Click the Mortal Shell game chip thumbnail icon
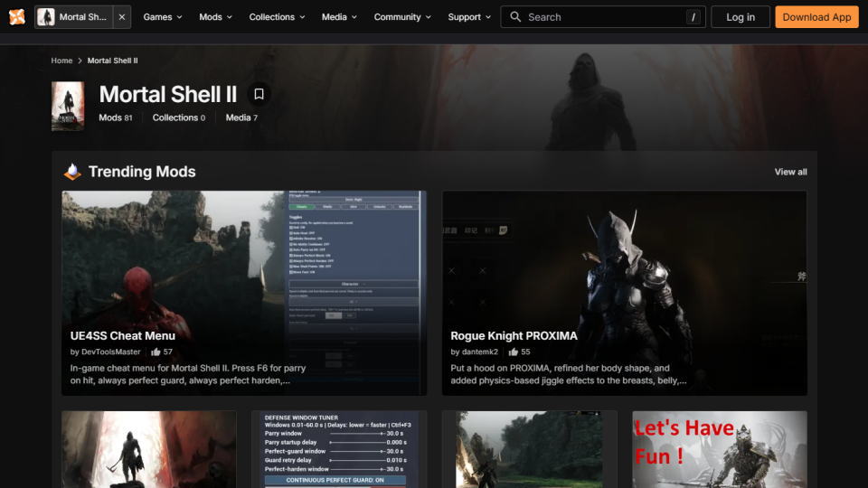This screenshot has height=488, width=868. [46, 16]
